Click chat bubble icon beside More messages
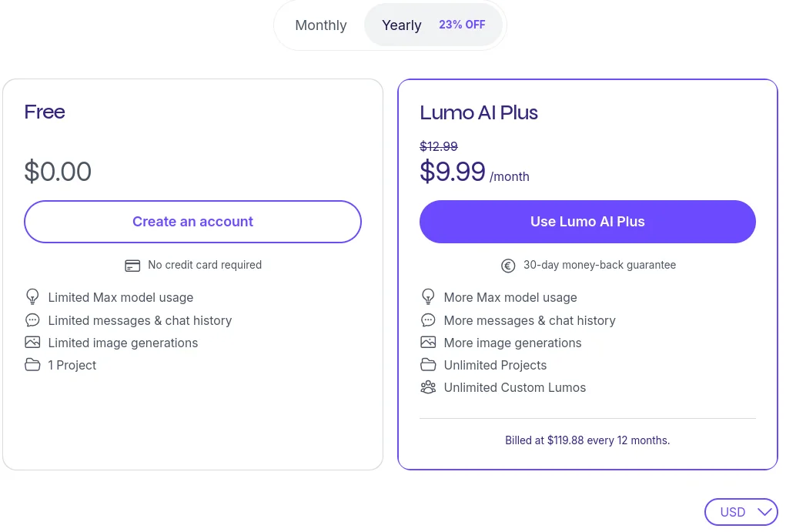Screen dimensions: 786x532 pos(428,320)
